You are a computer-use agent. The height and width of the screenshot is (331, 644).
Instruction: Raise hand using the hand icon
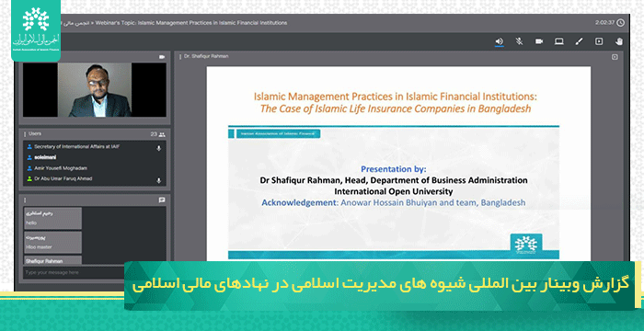click(x=619, y=41)
